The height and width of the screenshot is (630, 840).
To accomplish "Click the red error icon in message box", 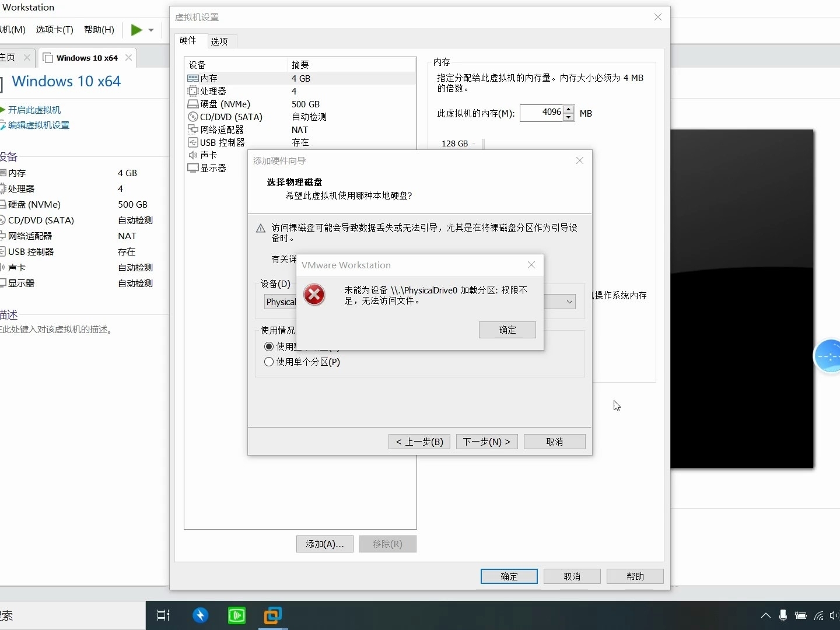I will tap(314, 295).
